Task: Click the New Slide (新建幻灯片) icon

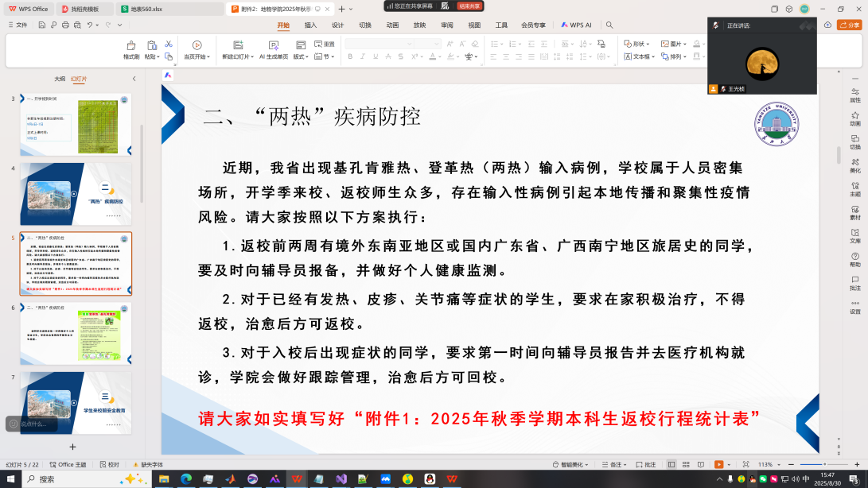Action: (236, 46)
